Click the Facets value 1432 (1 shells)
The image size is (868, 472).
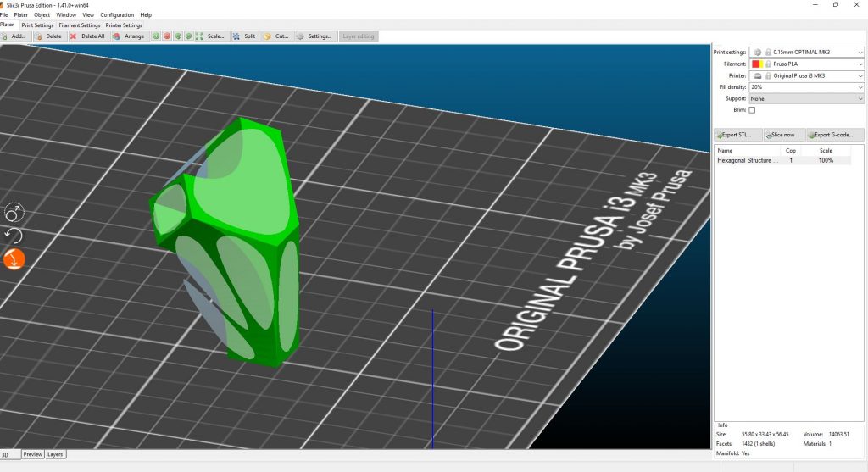tap(759, 444)
